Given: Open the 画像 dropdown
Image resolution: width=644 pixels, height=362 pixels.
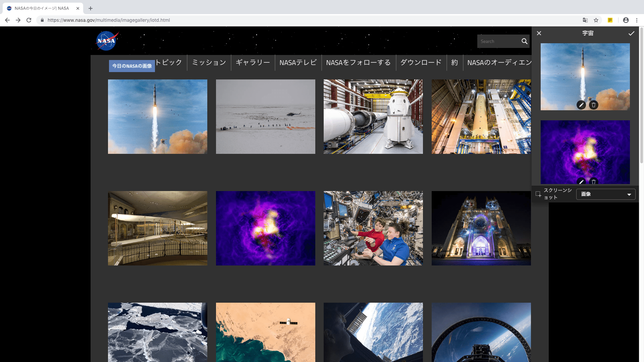Looking at the screenshot, I should (x=606, y=194).
